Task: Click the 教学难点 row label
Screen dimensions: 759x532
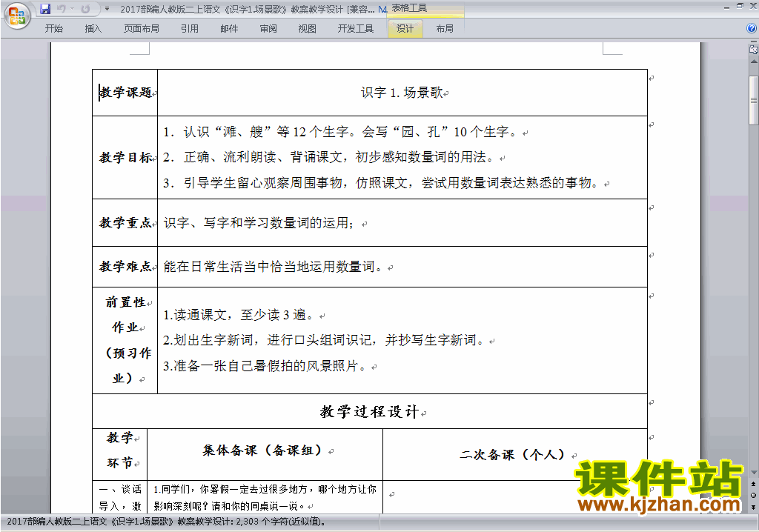Action: tap(125, 266)
